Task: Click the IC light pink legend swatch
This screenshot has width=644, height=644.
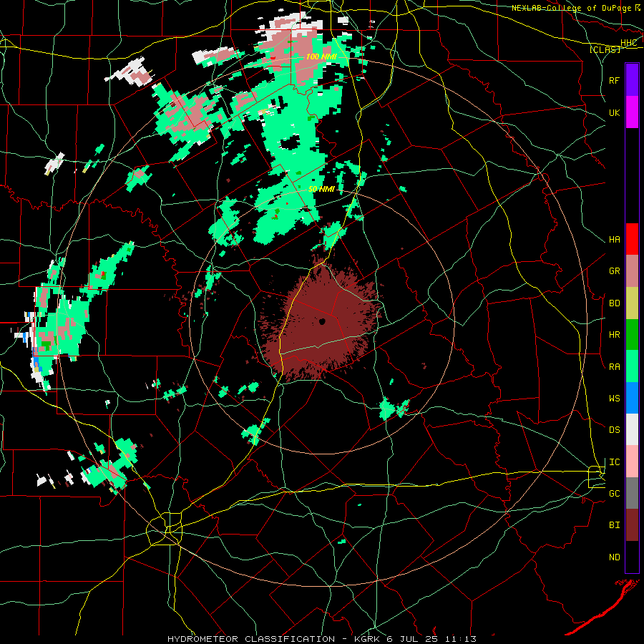Action: (632, 462)
